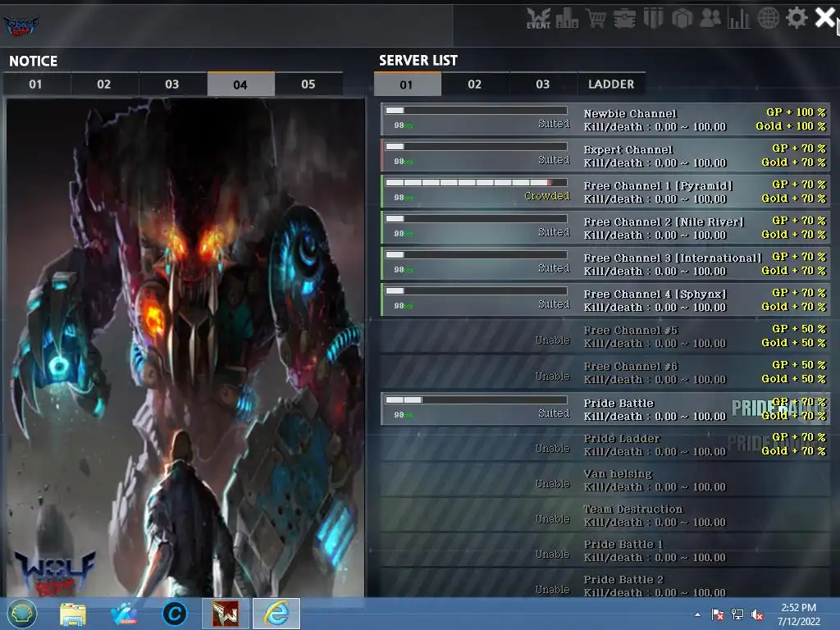Open Action Center flag icon
Screen dimensions: 840x630
(718, 614)
